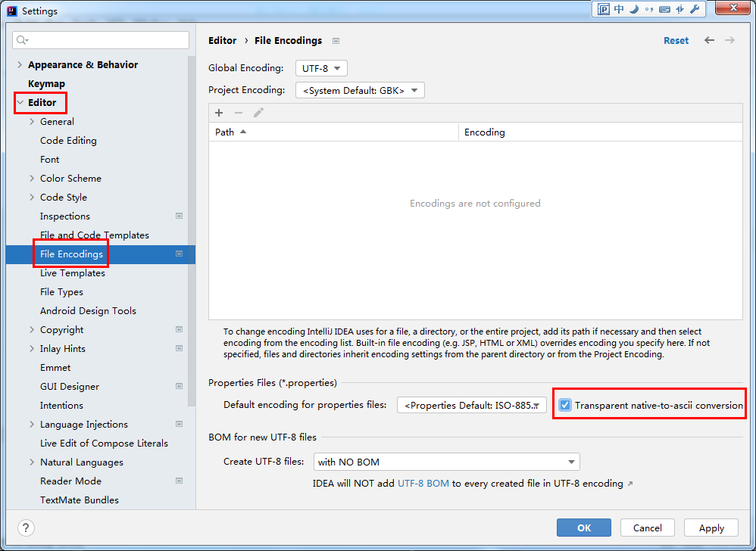Click the project-level icon on Reader Mode row
756x551 pixels.
[x=180, y=481]
